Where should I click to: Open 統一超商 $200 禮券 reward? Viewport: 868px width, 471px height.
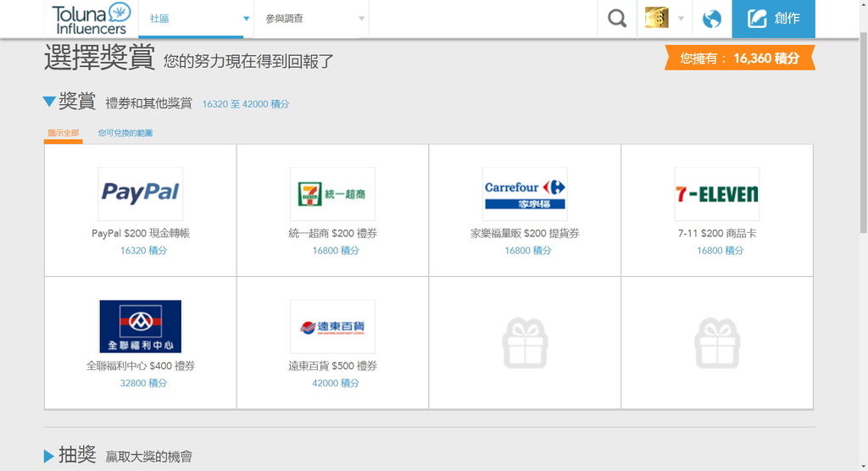pos(332,234)
